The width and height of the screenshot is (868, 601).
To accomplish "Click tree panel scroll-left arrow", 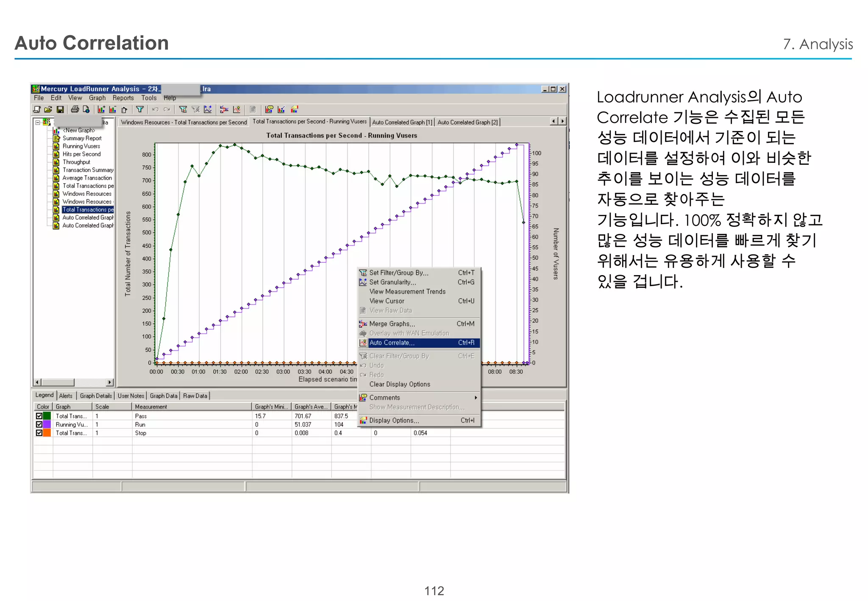I will pyautogui.click(x=37, y=382).
